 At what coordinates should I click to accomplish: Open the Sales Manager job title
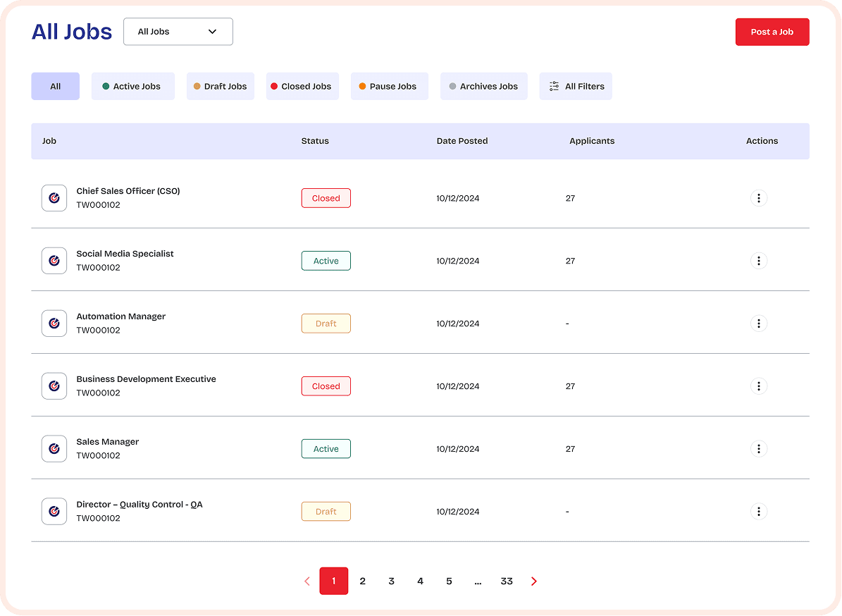coord(107,441)
